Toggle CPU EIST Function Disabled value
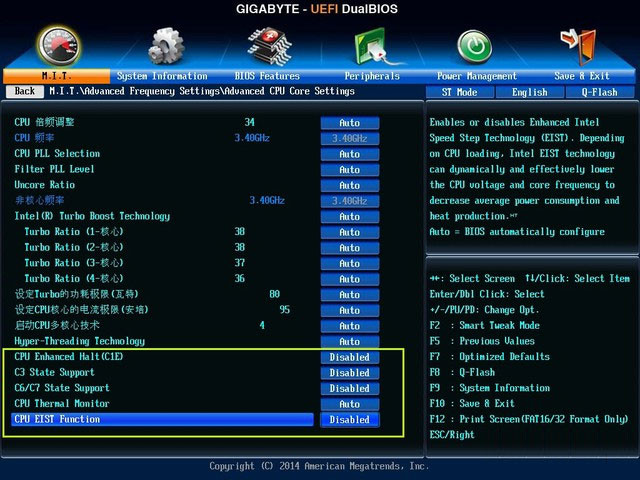This screenshot has height=480, width=640. tap(350, 420)
